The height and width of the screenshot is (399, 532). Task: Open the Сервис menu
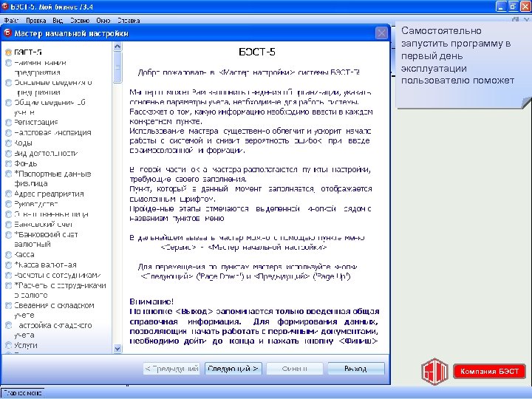coord(80,21)
